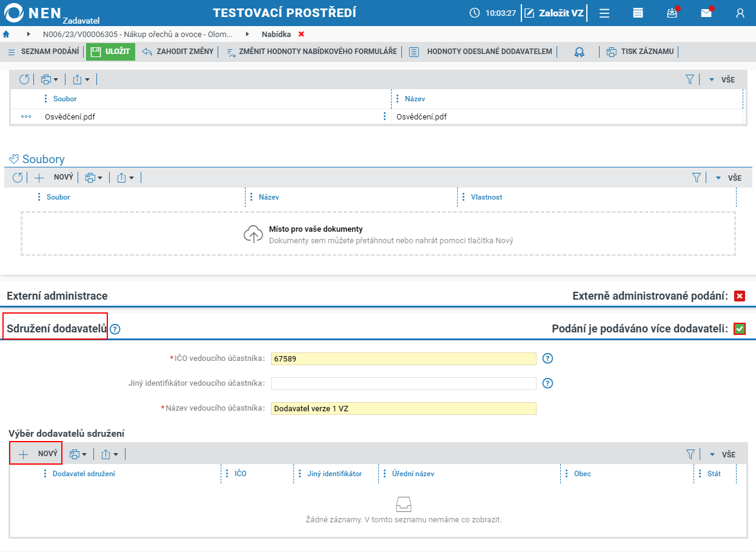Open the calculator icon in header
Viewport: 756px width, 552px height.
pyautogui.click(x=638, y=13)
